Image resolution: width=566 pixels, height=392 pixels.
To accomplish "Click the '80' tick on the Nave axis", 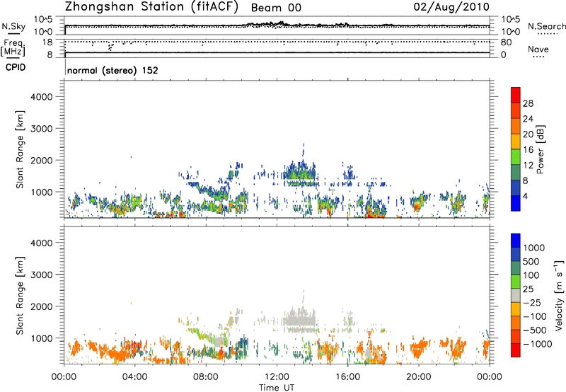I will [x=506, y=42].
